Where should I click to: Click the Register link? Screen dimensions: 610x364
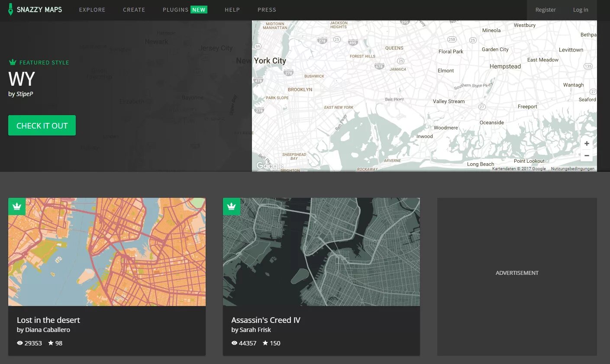point(545,10)
